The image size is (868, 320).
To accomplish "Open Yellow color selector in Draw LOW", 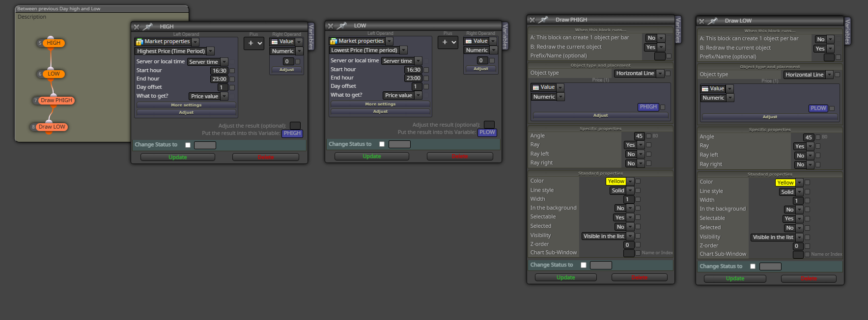I will (x=789, y=183).
